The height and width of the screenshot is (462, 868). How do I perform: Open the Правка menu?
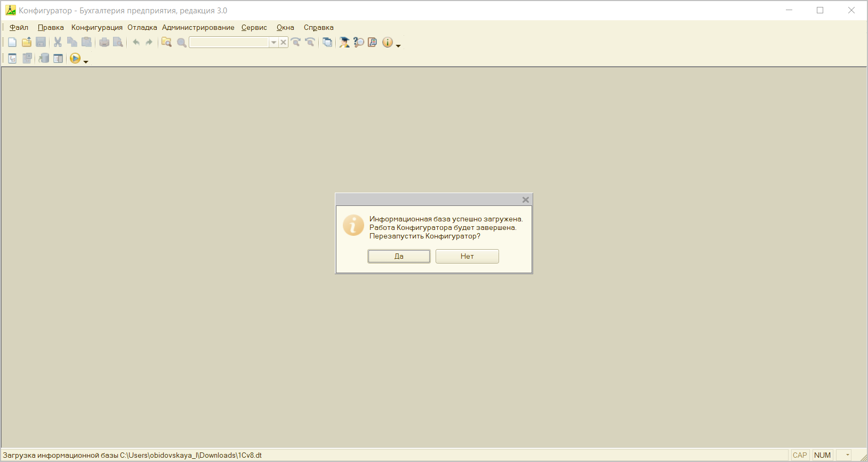point(51,27)
